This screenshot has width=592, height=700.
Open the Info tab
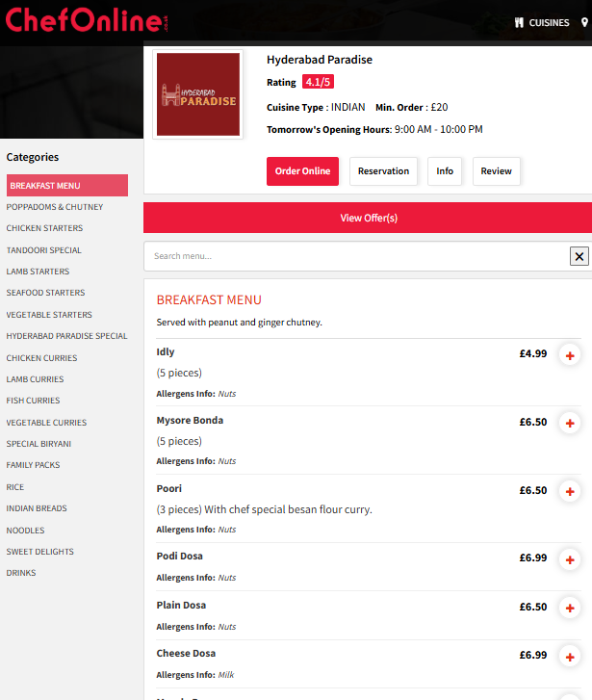tap(444, 171)
